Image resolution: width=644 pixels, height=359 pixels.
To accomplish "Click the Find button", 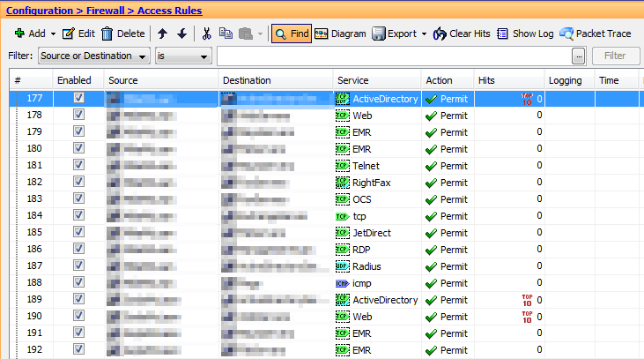I will click(292, 34).
